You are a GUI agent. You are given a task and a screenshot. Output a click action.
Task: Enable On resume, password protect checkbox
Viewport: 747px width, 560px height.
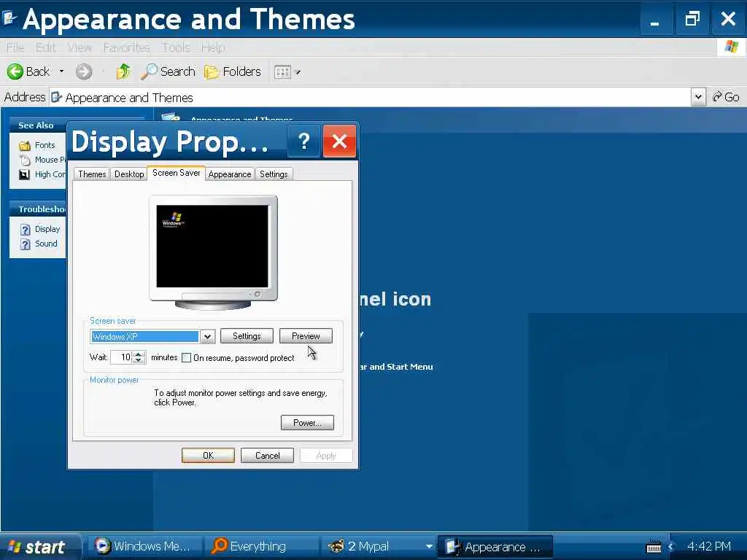(187, 357)
